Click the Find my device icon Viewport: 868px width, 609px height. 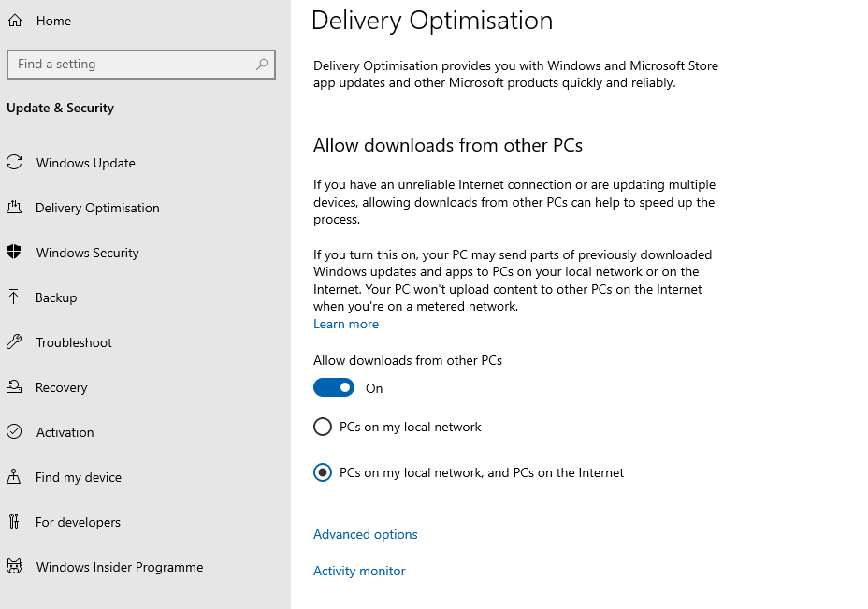(14, 477)
